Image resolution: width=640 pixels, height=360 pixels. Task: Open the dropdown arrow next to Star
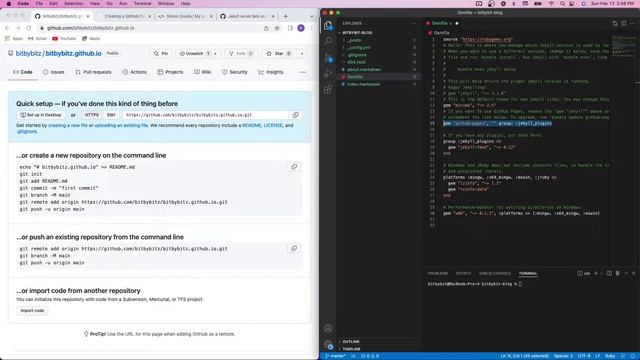click(x=302, y=53)
